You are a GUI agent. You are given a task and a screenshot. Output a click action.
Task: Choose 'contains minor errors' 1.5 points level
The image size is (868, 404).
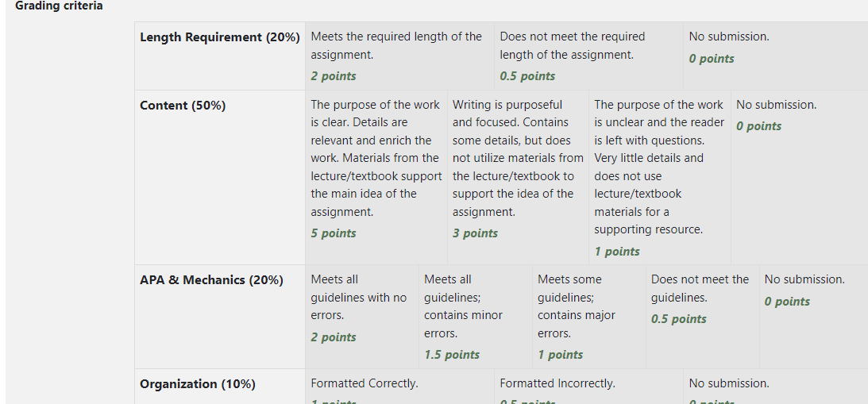coord(475,317)
